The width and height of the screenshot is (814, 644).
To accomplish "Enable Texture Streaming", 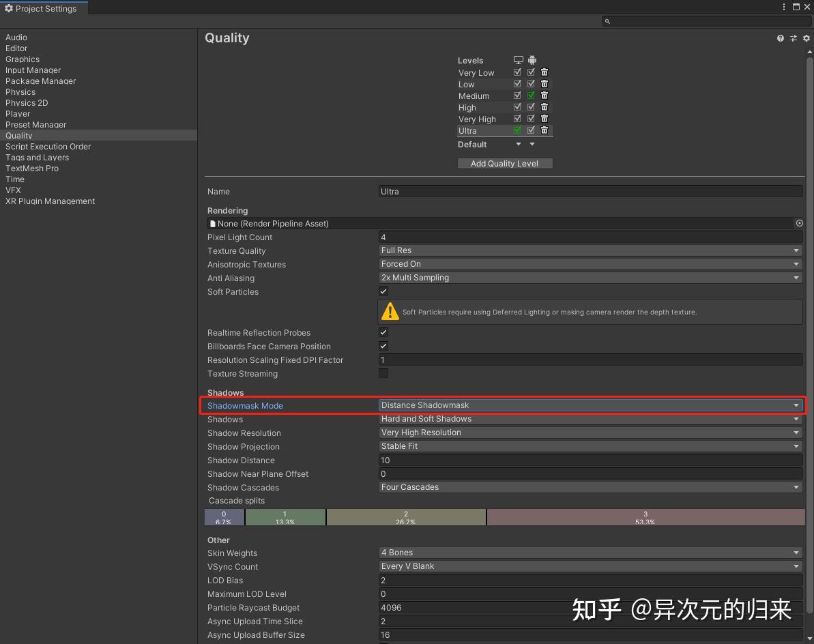I will tap(383, 373).
